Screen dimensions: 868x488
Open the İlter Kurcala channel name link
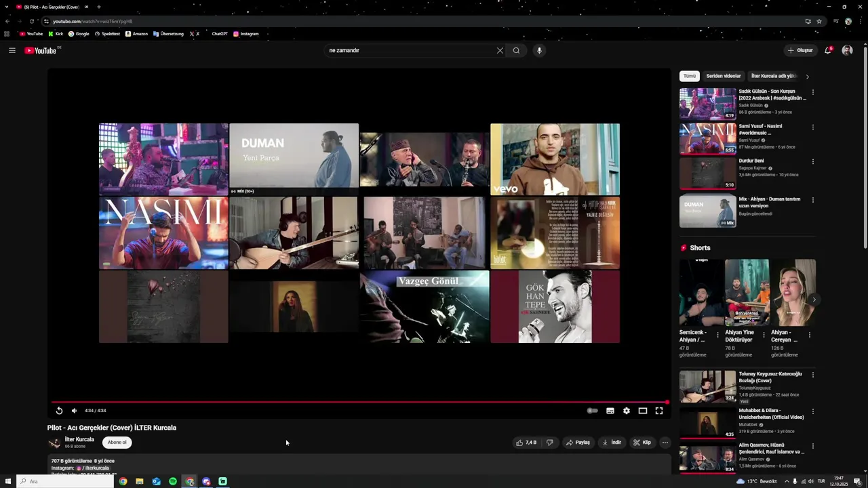79,439
